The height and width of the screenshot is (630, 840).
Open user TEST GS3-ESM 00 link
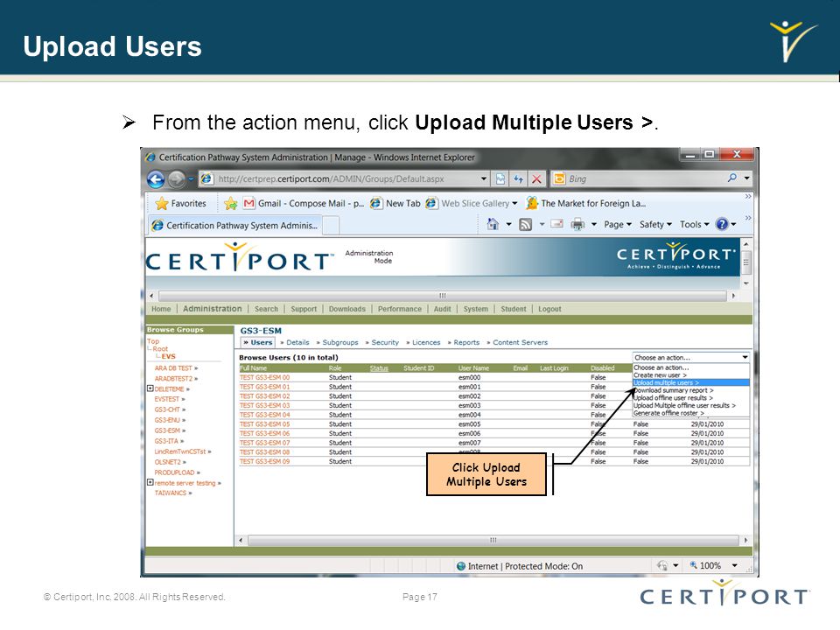point(264,377)
